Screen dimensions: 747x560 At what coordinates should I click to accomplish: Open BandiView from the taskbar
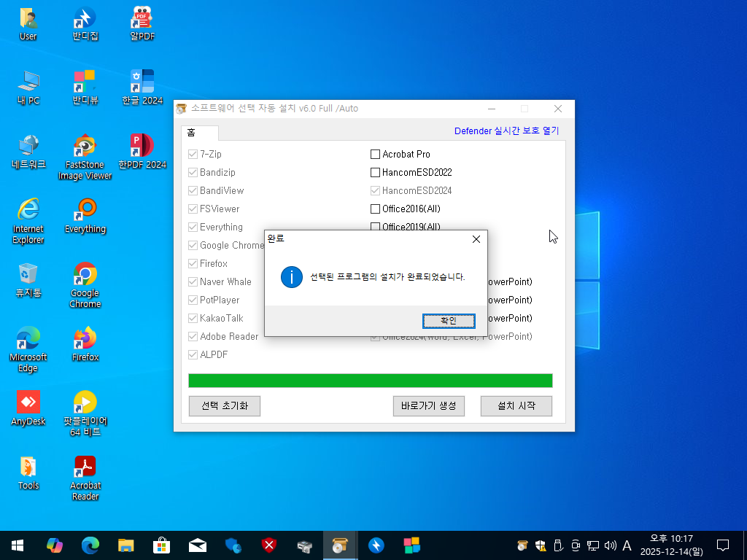tap(411, 545)
